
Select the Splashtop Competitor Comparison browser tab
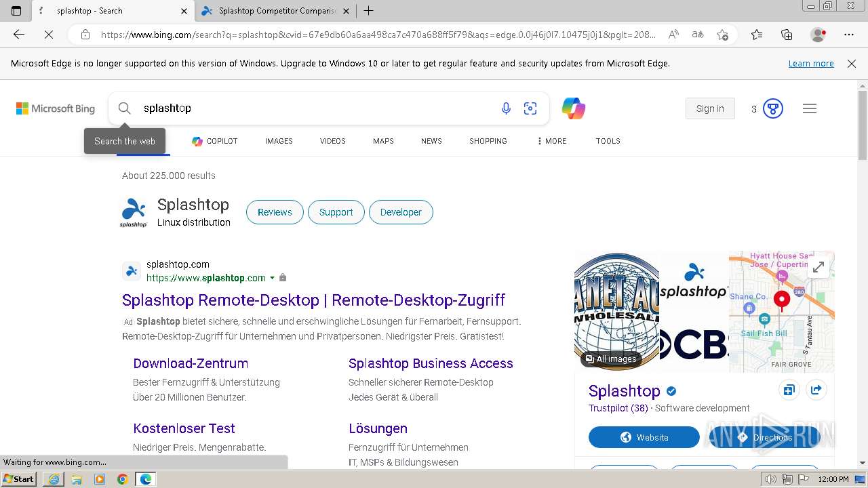pos(276,11)
